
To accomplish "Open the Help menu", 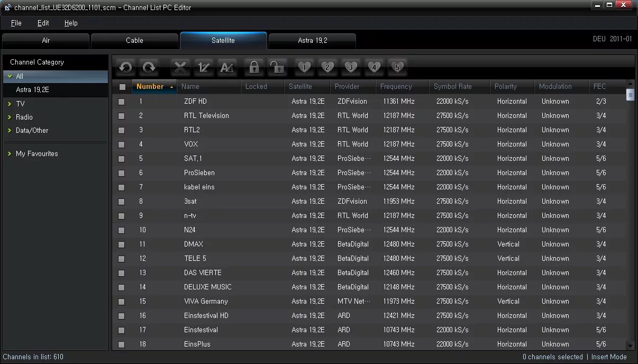I will click(x=71, y=23).
